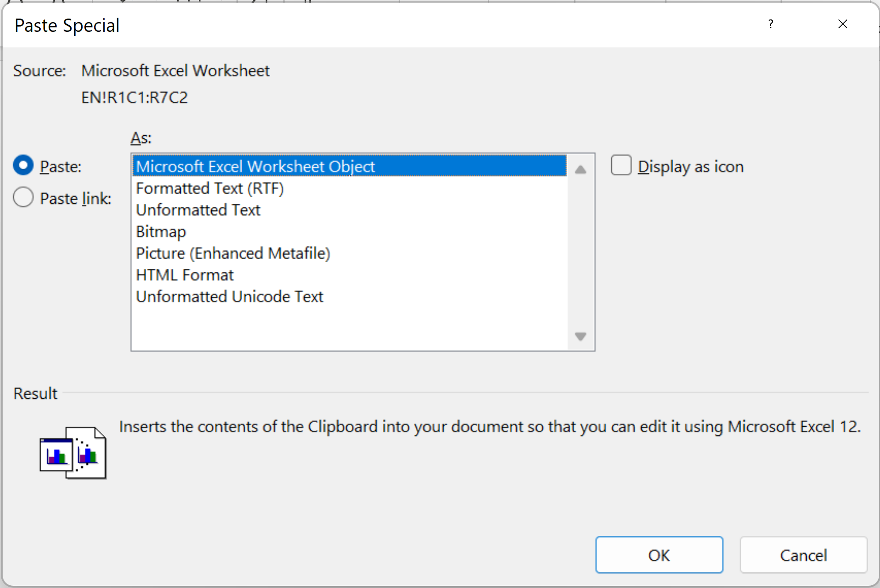Screen dimensions: 880x588
Task: Pick Bitmap from the As list
Action: click(x=349, y=231)
